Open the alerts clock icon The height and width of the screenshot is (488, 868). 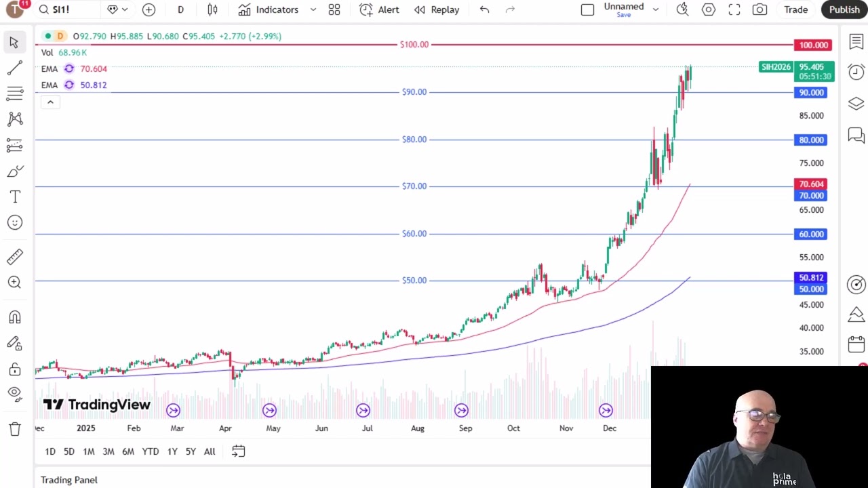[856, 73]
